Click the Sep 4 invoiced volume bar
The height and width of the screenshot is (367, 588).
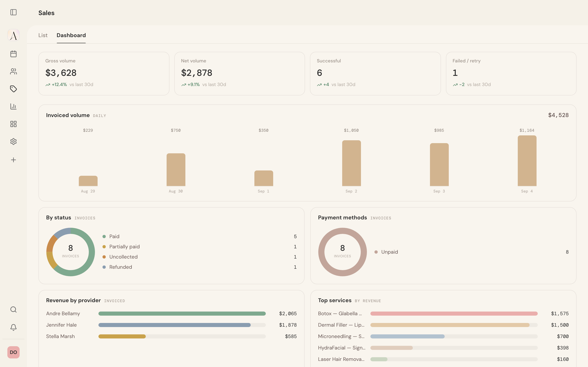[x=527, y=161]
